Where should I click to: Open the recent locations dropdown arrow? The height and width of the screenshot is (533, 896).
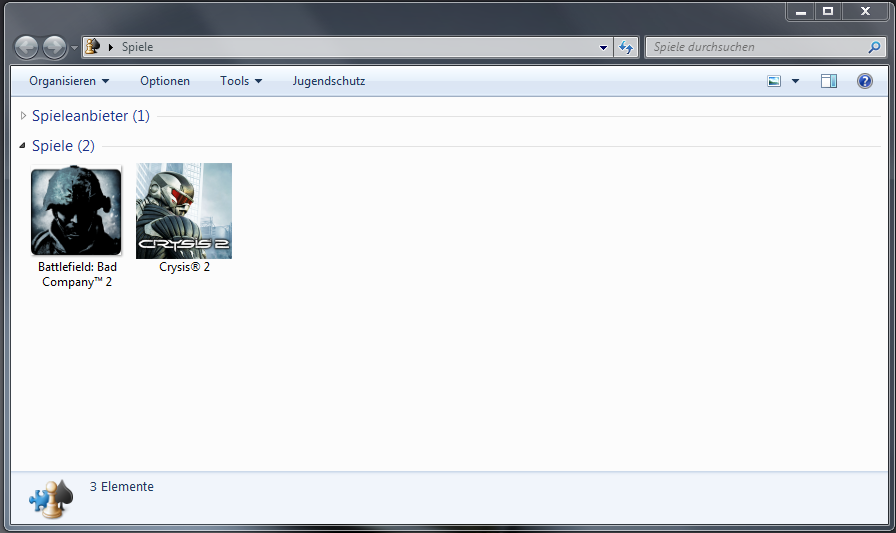pos(74,48)
